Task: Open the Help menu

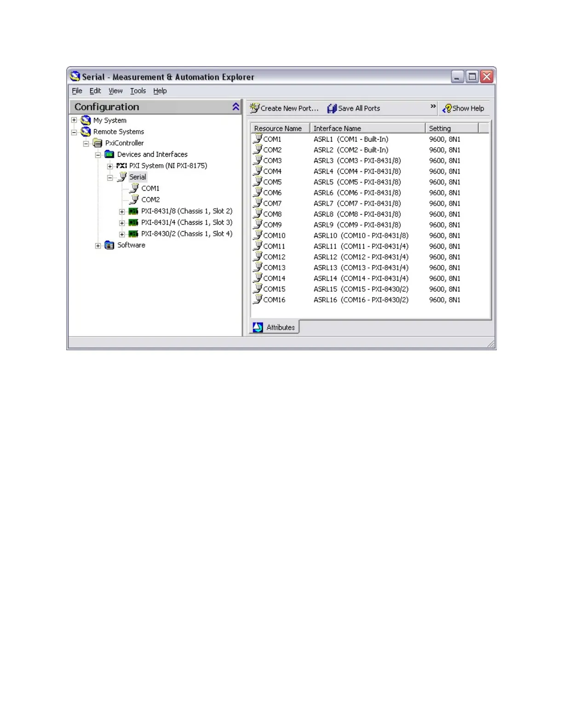Action: pyautogui.click(x=160, y=91)
